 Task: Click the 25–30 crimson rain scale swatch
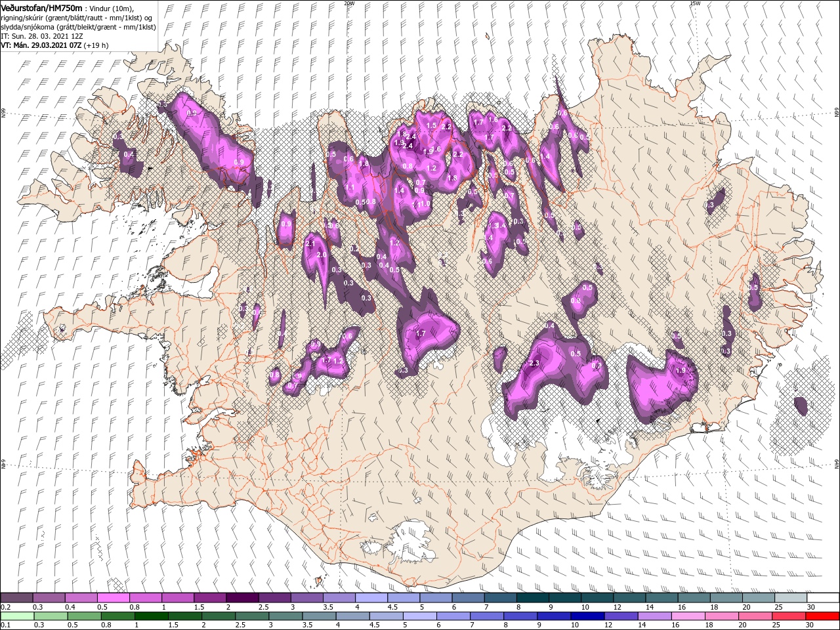point(788,616)
